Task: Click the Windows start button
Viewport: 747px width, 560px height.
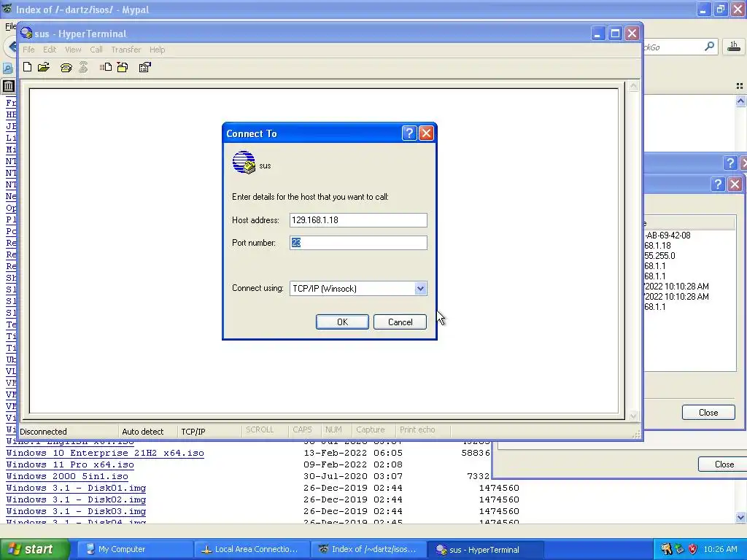Action: [x=34, y=549]
